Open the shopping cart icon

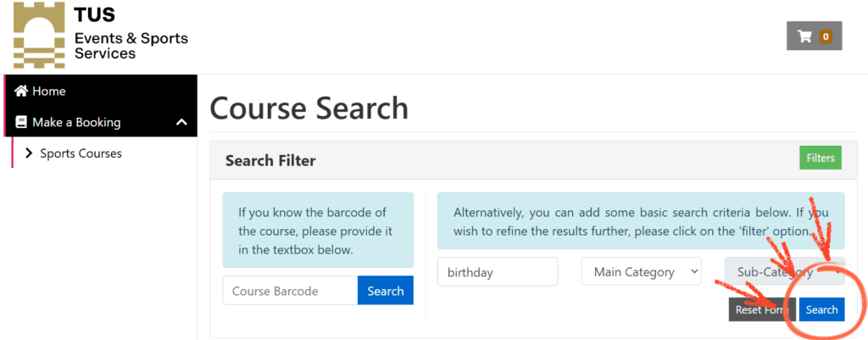tap(804, 36)
